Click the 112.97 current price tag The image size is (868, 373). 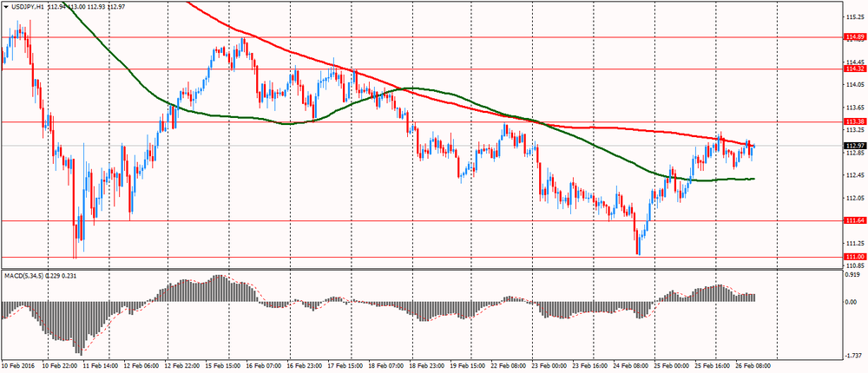pos(854,145)
